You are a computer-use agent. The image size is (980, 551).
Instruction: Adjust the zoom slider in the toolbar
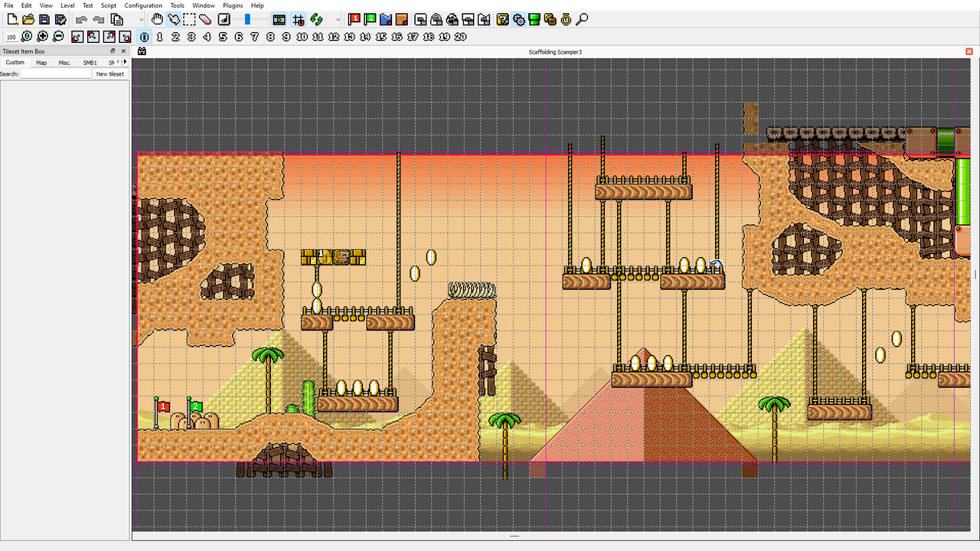click(x=247, y=20)
